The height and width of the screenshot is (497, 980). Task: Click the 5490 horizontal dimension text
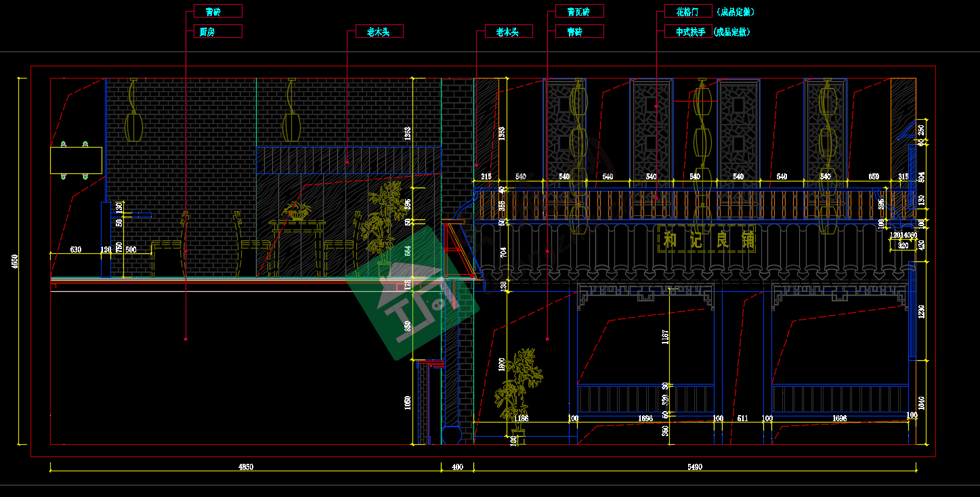click(x=695, y=467)
